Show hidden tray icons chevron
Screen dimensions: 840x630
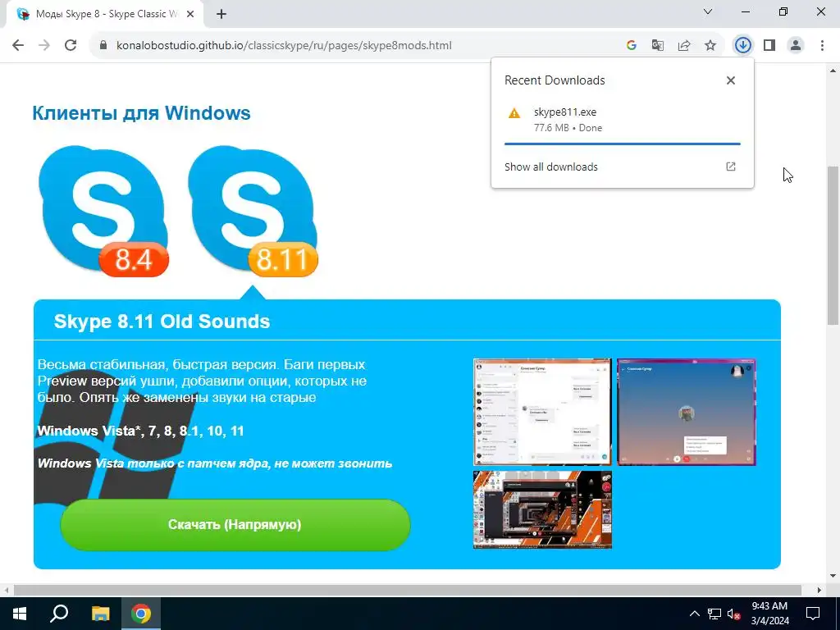(x=695, y=614)
